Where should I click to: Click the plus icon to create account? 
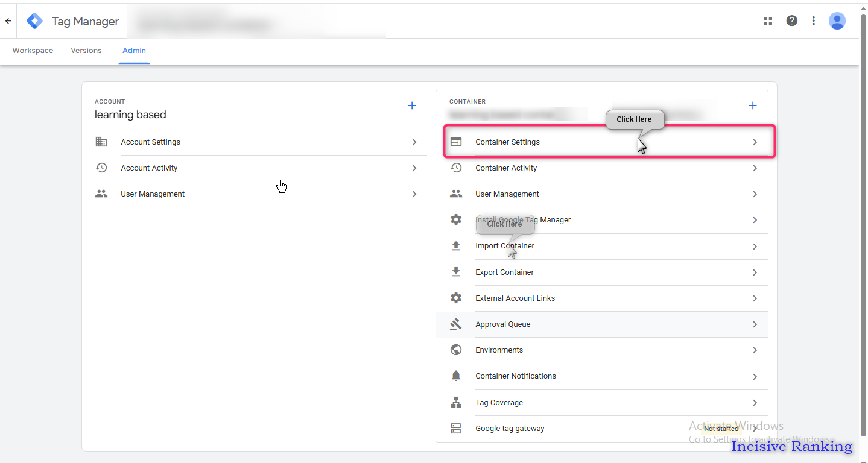[x=412, y=106]
